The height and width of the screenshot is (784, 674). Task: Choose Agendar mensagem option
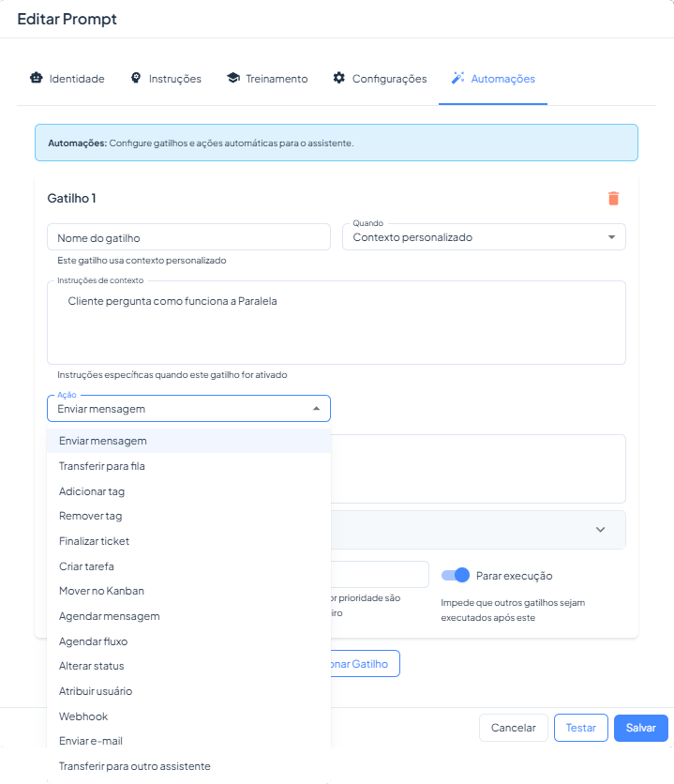(188, 616)
